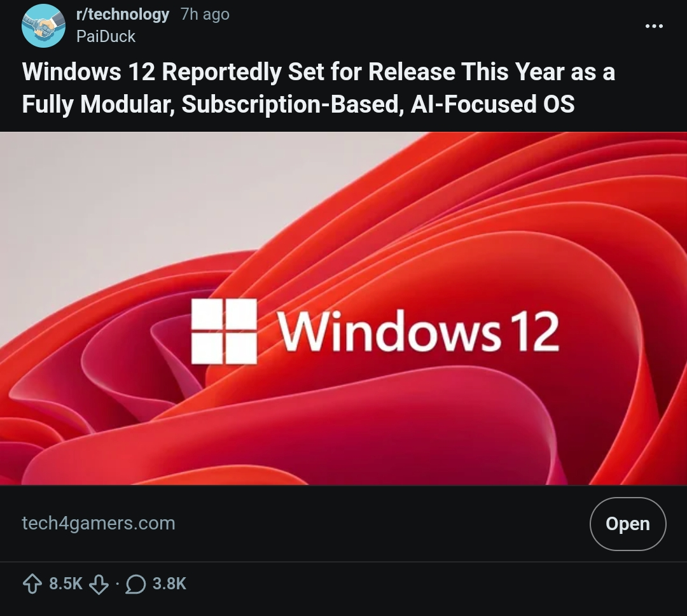Open the r/technology subreddit avatar
Screen dimensions: 687x616
click(43, 25)
